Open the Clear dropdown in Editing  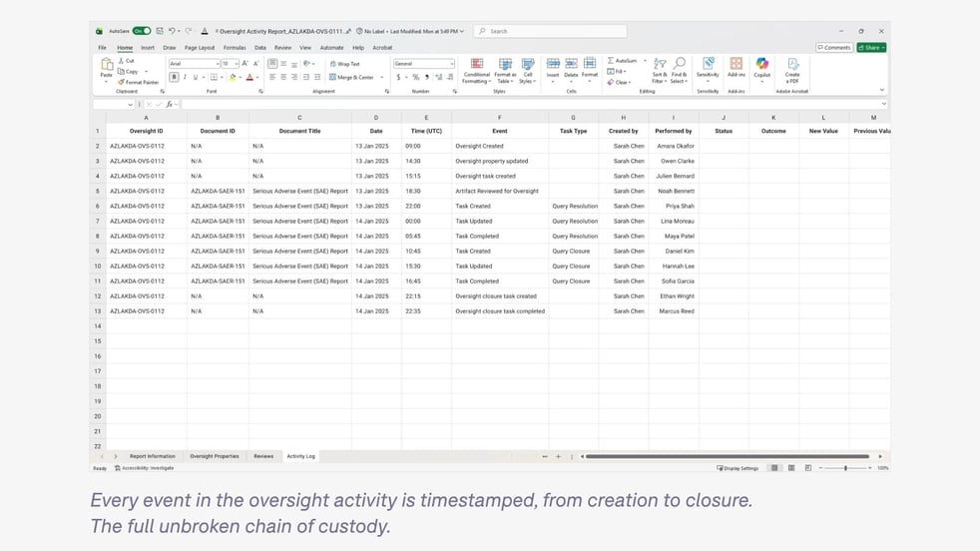pyautogui.click(x=619, y=82)
